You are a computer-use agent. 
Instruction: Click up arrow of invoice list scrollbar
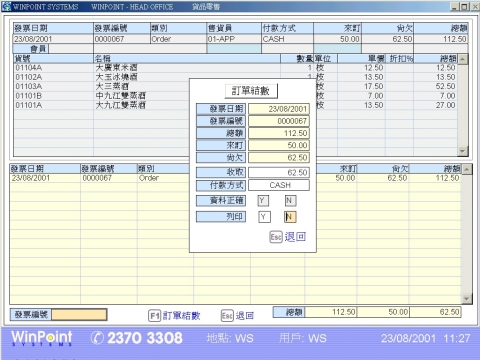tap(467, 169)
